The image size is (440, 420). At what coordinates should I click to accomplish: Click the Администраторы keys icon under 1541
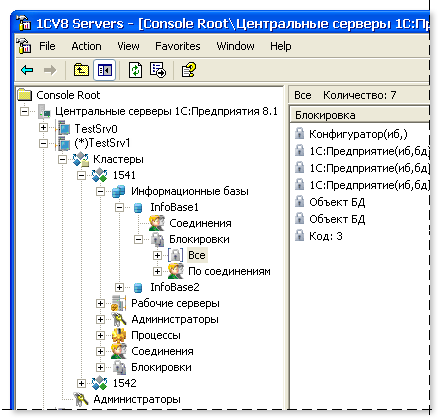point(119,319)
